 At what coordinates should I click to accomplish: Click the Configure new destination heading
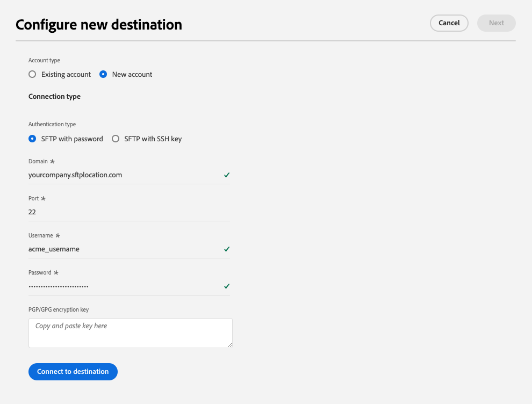pos(99,24)
